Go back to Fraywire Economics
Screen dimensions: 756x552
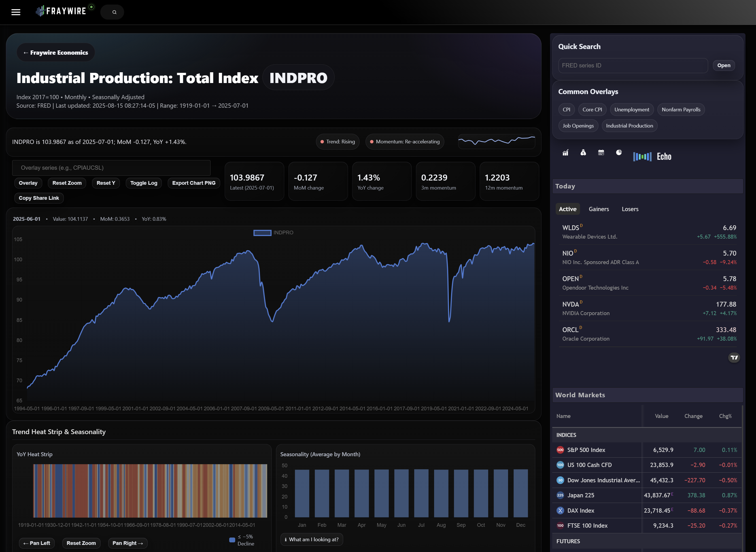(x=56, y=52)
